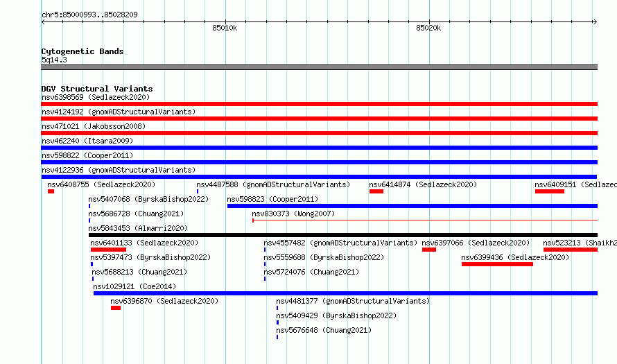
Task: Select nsv5407068 (ByrskaBishop2022) label
Action: [149, 199]
